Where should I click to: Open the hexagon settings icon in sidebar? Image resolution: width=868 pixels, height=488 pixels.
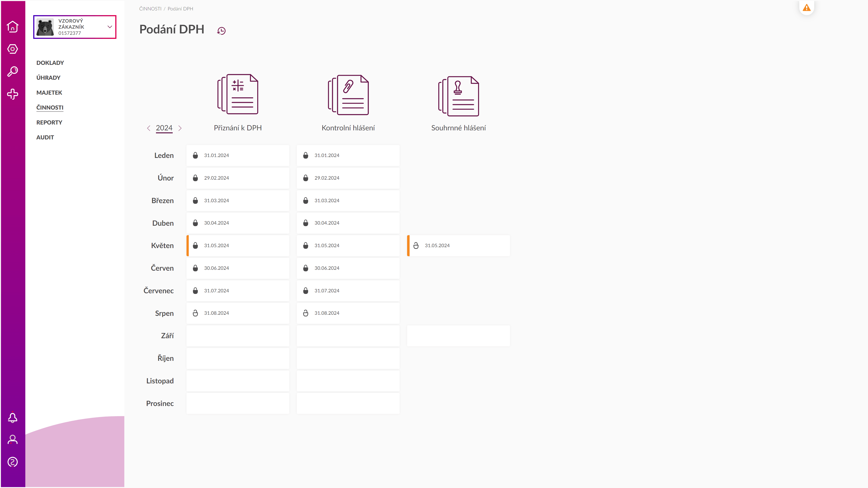pyautogui.click(x=12, y=49)
